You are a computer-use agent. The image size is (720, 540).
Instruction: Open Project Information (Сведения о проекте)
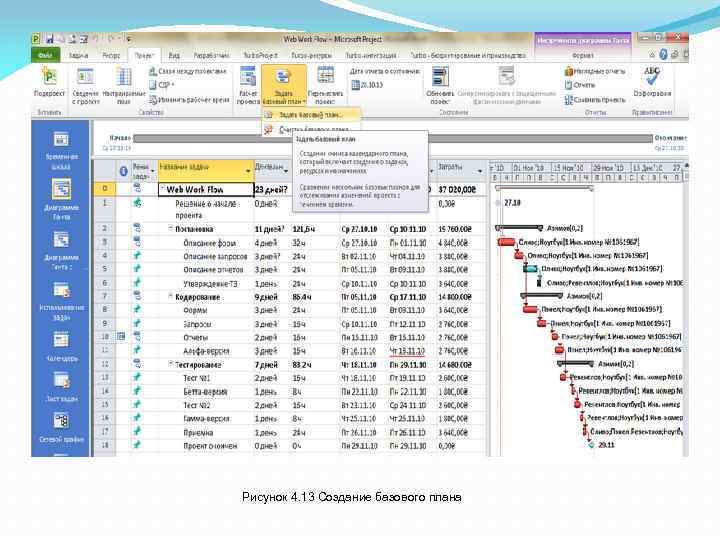coord(85,85)
